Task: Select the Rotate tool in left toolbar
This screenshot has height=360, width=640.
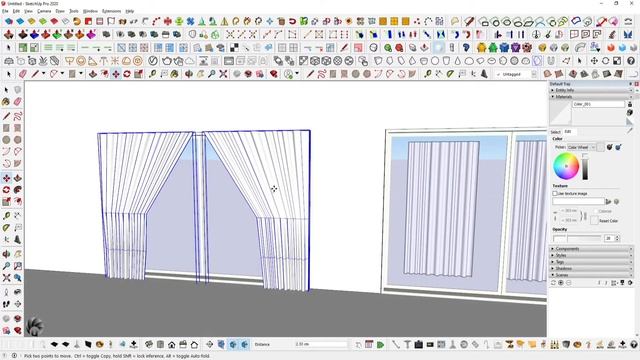Action: click(7, 190)
